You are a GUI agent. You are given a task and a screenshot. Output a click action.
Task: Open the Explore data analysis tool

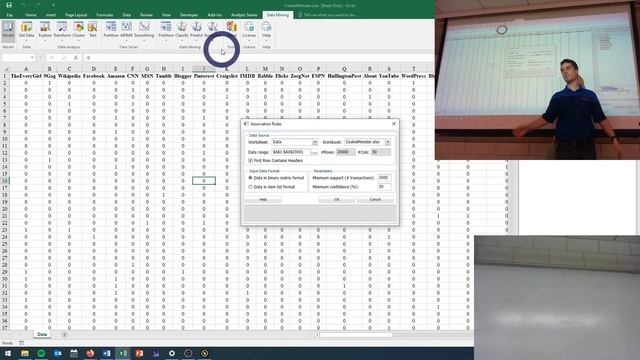[x=45, y=30]
